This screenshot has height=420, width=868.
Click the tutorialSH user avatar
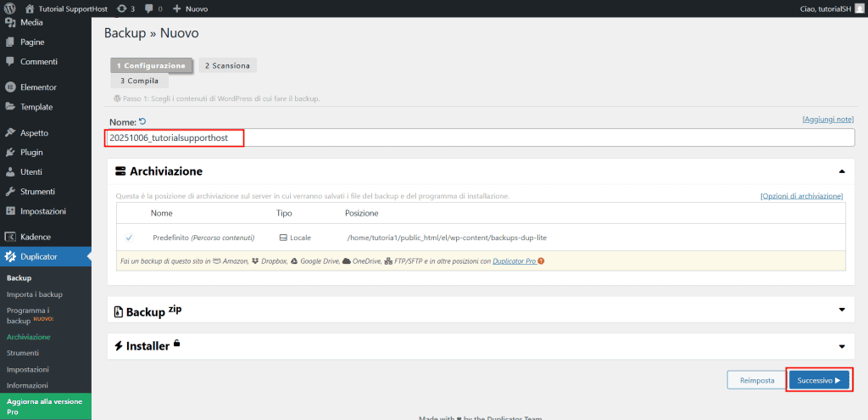pos(858,8)
